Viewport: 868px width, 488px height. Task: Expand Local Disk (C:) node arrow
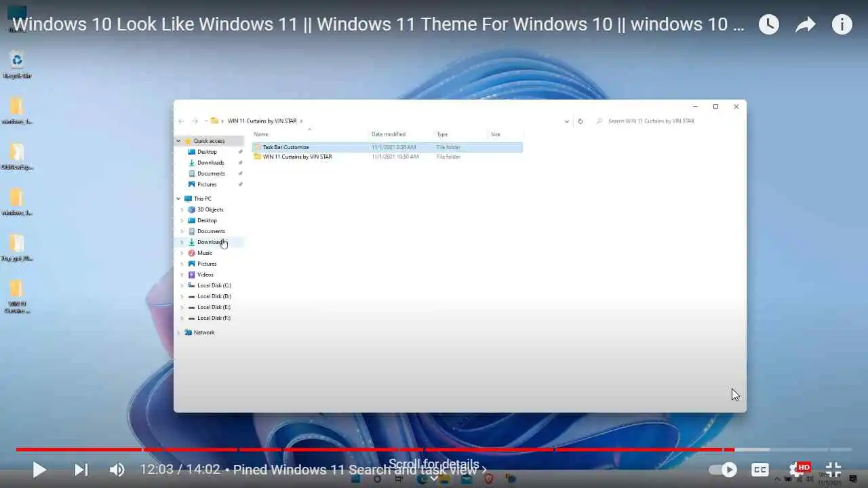[182, 285]
